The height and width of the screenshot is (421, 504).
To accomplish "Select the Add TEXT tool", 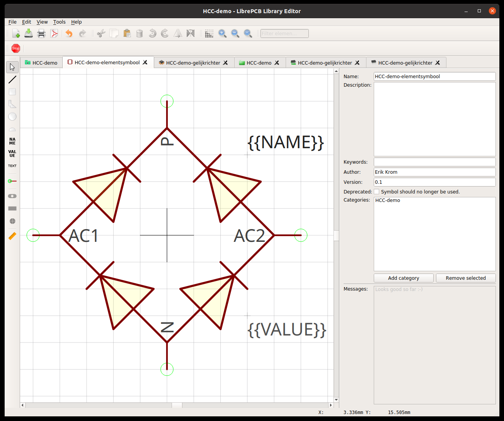I will 12,166.
